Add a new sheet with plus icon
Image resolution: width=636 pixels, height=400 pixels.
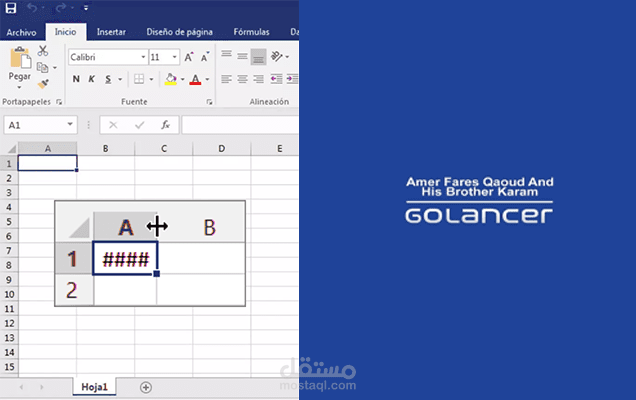click(146, 387)
